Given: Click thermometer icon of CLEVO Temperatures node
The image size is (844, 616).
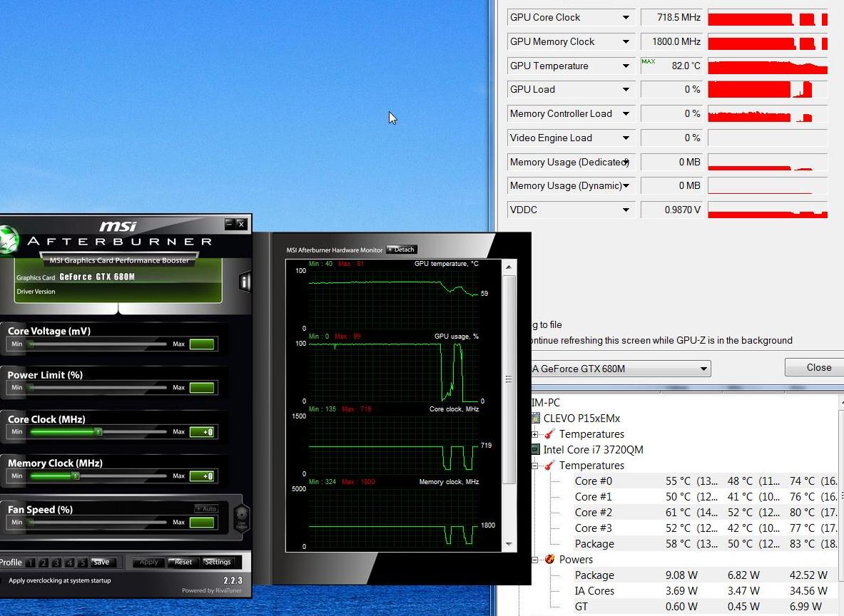Looking at the screenshot, I should (x=549, y=433).
